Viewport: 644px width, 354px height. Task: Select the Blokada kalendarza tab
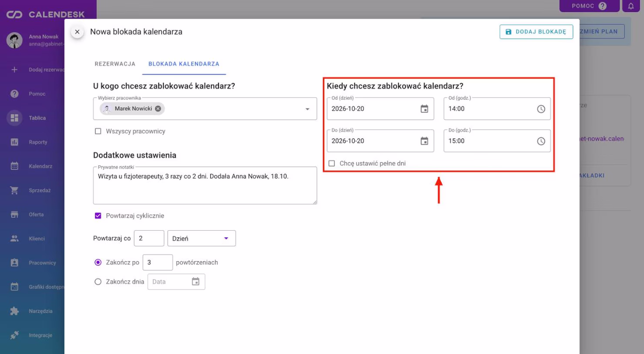pos(184,64)
